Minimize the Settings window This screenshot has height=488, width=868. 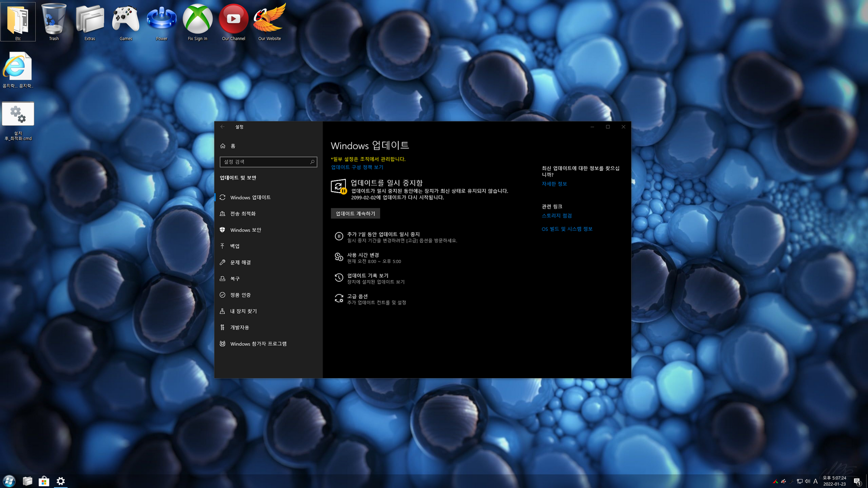(x=592, y=127)
